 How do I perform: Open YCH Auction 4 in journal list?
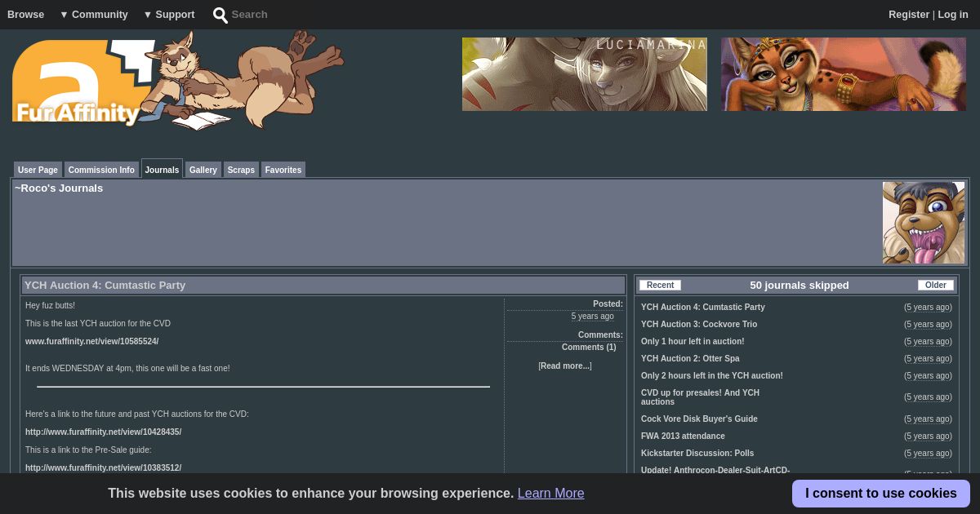coord(703,308)
